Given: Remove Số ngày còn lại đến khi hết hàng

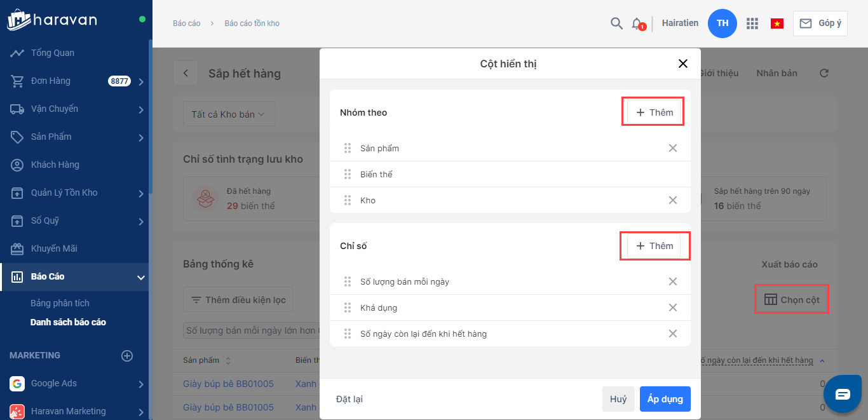Looking at the screenshot, I should pyautogui.click(x=673, y=334).
